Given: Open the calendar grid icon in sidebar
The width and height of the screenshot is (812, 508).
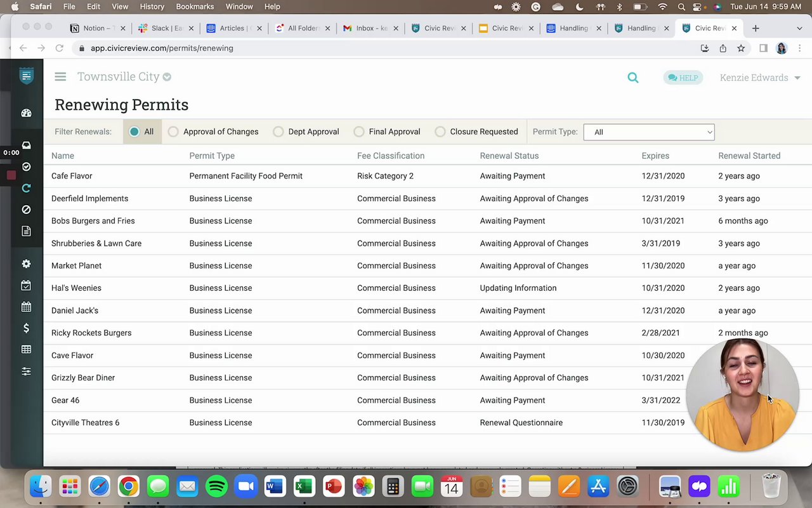Looking at the screenshot, I should pos(26,307).
